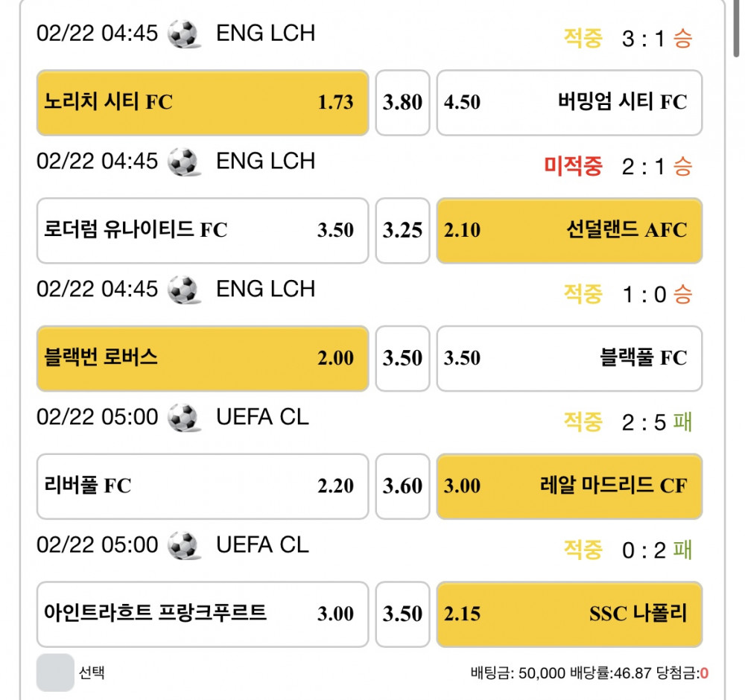Click soccer ball icon for Eintracht Frankfurt match
Image resolution: width=745 pixels, height=700 pixels.
[184, 545]
